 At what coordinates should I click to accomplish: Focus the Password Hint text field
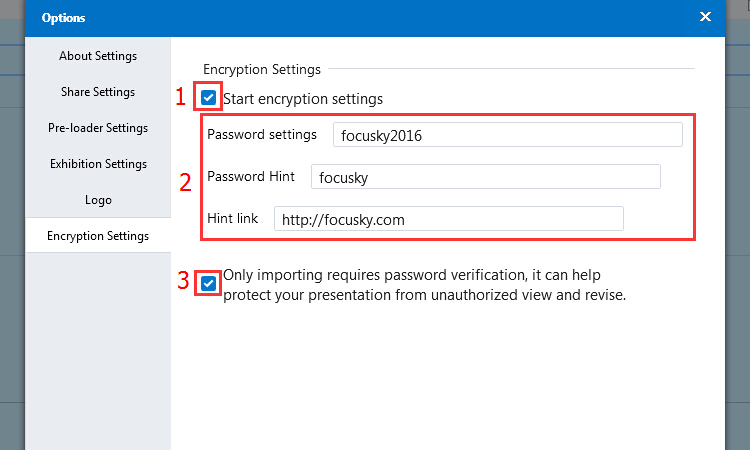pyautogui.click(x=485, y=177)
